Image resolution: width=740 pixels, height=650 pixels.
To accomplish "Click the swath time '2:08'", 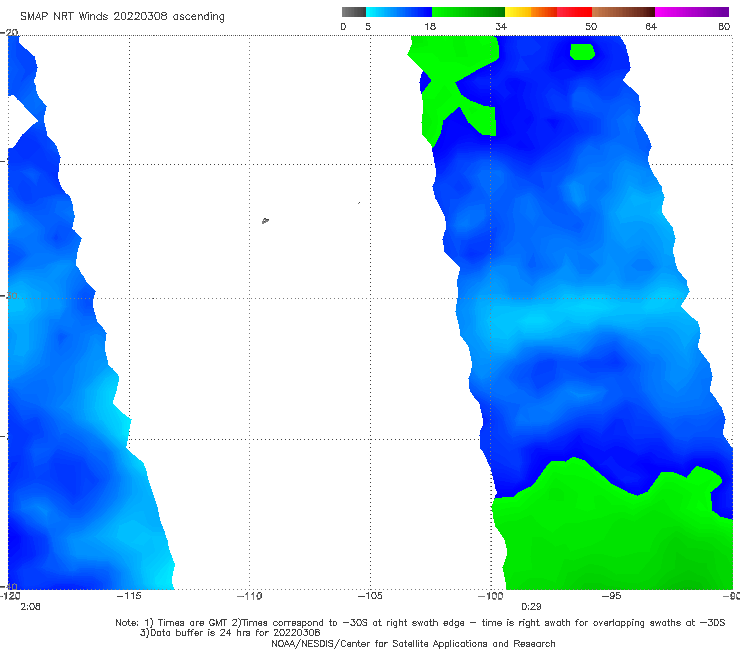I will coord(30,607).
